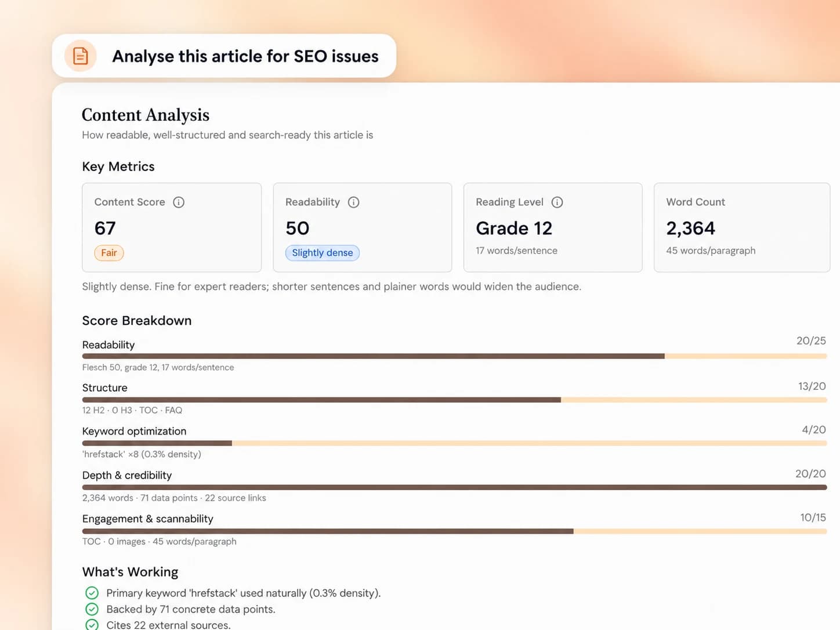840x630 pixels.
Task: Click the 'Slightly dense' readability badge
Action: coord(323,253)
